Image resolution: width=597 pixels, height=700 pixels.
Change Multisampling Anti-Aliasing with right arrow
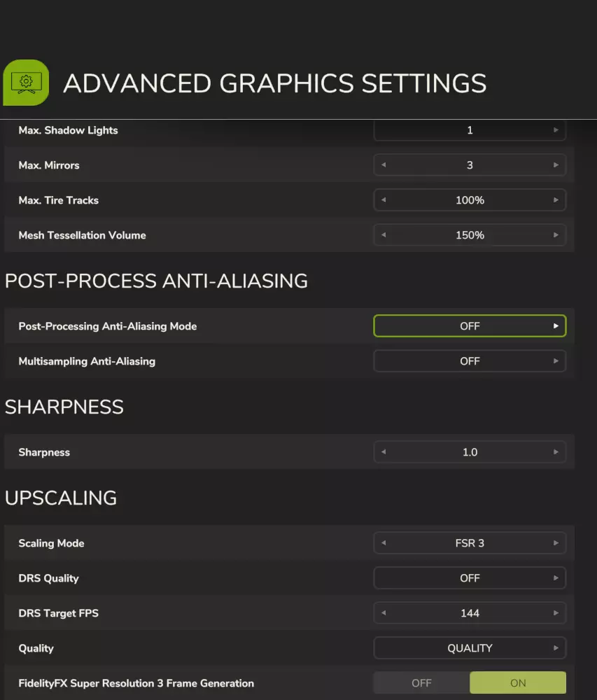556,361
